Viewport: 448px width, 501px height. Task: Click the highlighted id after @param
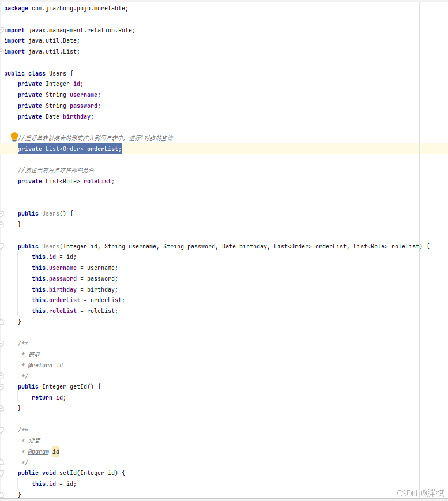56,451
